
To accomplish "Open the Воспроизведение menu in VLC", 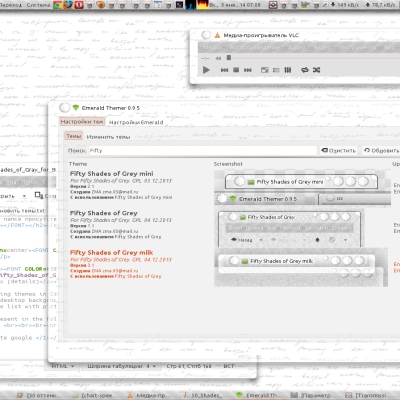I will point(255,47).
